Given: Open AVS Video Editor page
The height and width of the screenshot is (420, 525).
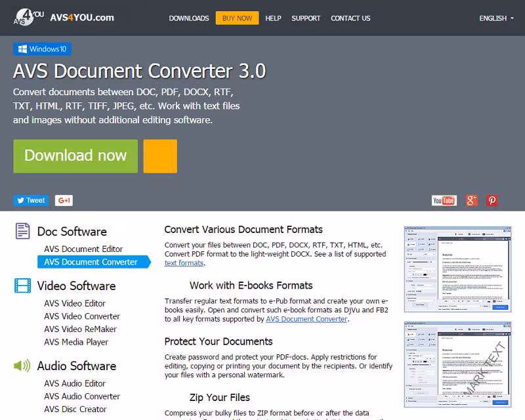Looking at the screenshot, I should point(75,303).
